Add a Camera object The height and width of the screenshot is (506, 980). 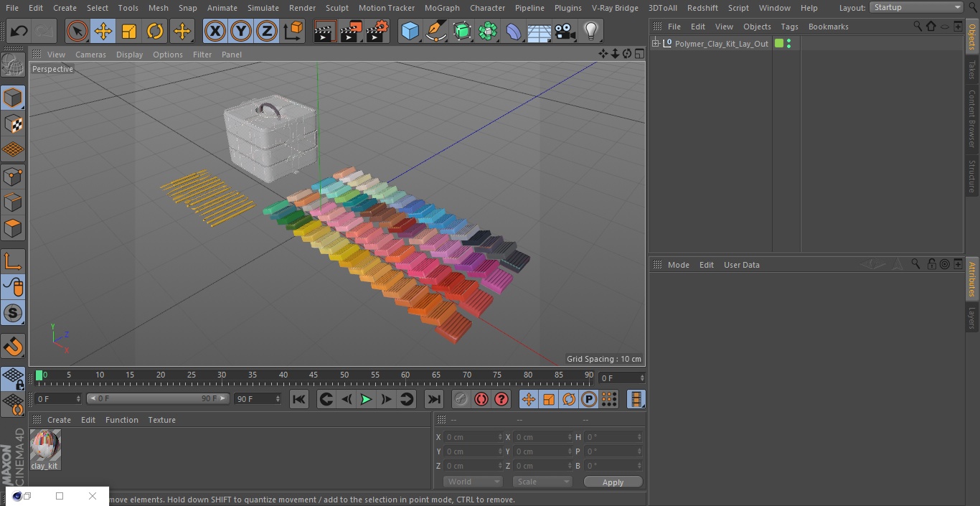(565, 31)
